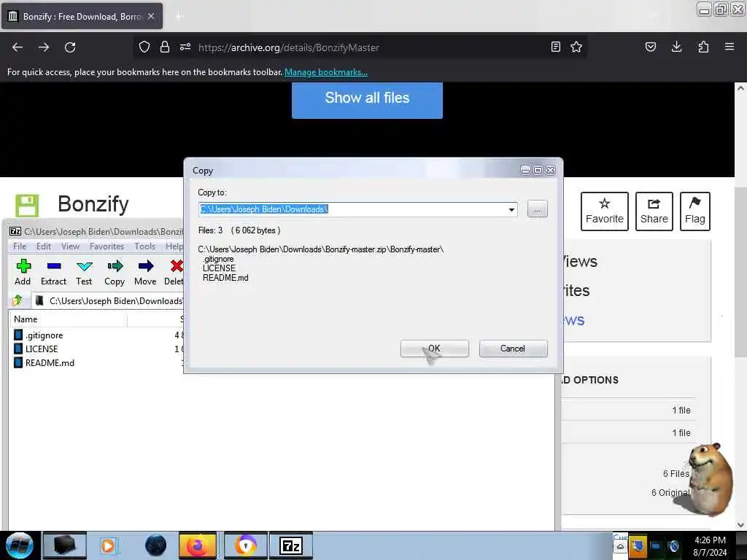Go forward in Firefox history
Viewport: 747px width, 560px height.
click(x=44, y=47)
